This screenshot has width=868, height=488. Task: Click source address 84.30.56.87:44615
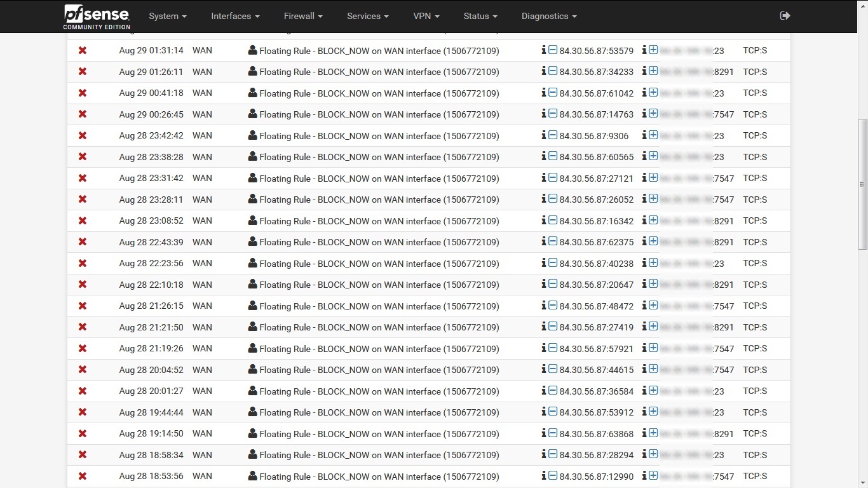click(x=597, y=370)
